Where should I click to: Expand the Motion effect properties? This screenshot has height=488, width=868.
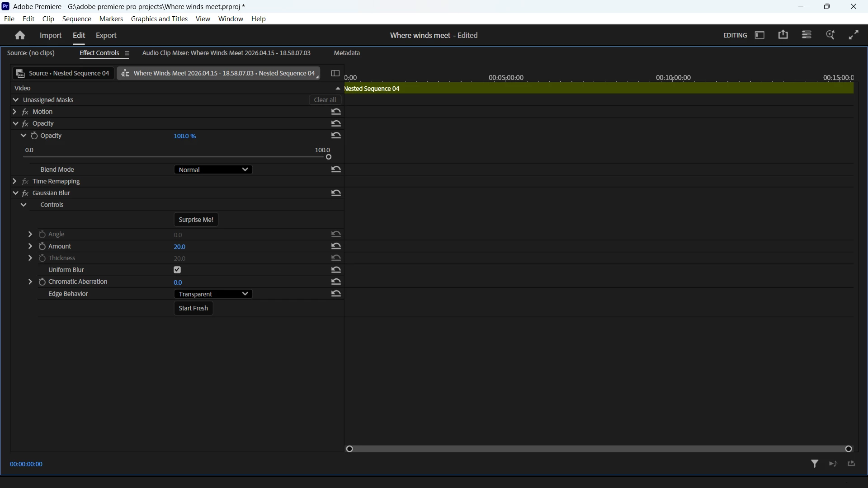(14, 112)
